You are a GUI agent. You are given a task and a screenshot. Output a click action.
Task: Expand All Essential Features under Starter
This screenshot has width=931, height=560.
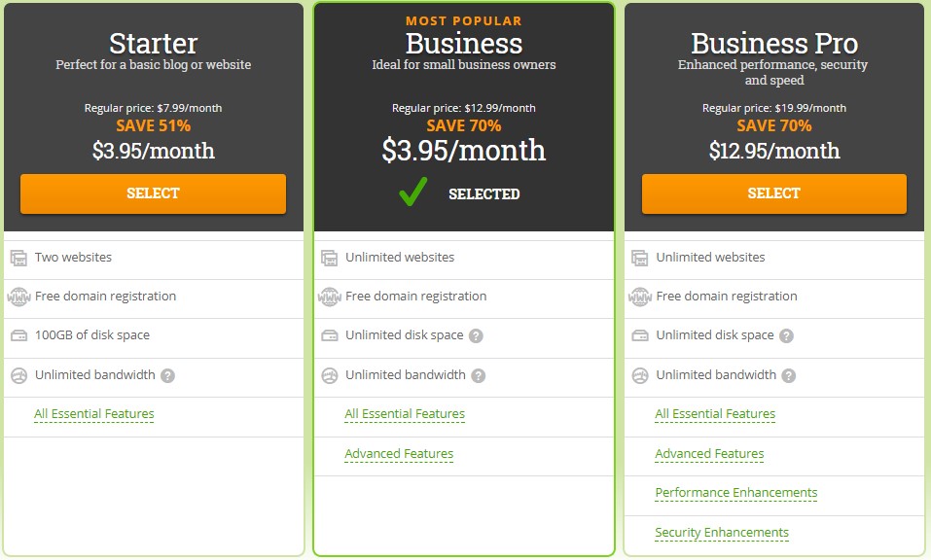coord(93,414)
